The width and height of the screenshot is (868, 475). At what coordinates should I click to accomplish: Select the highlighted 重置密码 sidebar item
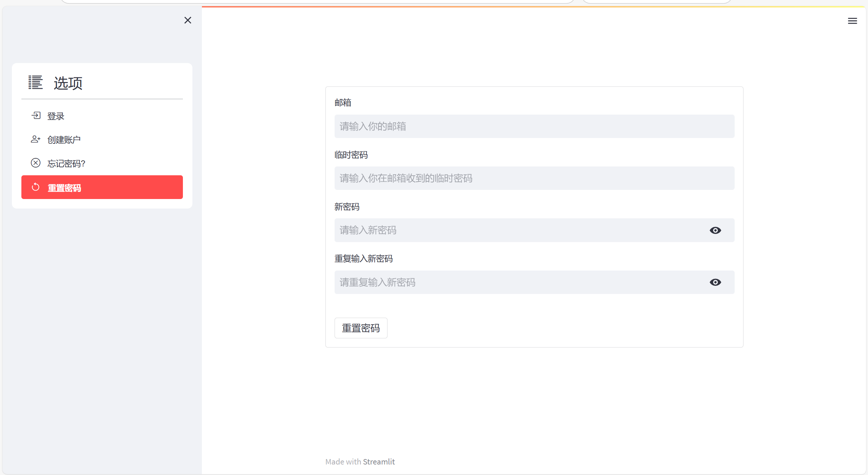pos(102,187)
